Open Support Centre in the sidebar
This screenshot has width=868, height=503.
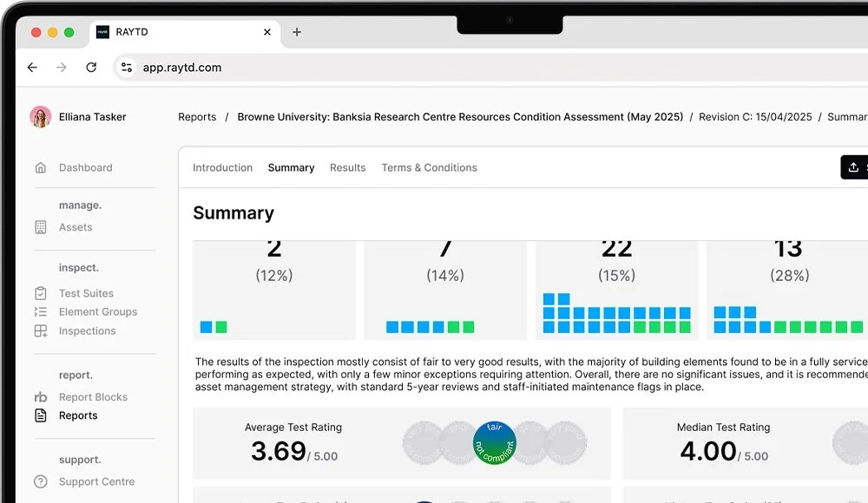[x=97, y=482]
